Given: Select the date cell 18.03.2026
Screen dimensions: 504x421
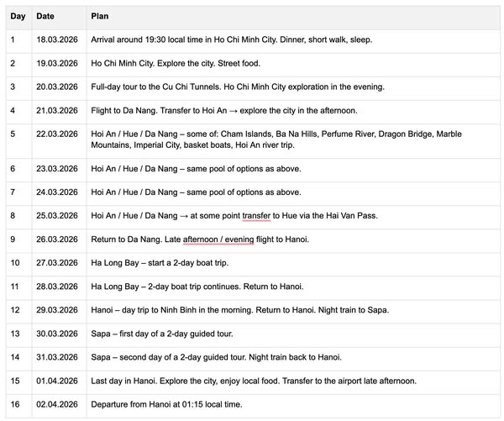Looking at the screenshot, I should click(57, 39).
